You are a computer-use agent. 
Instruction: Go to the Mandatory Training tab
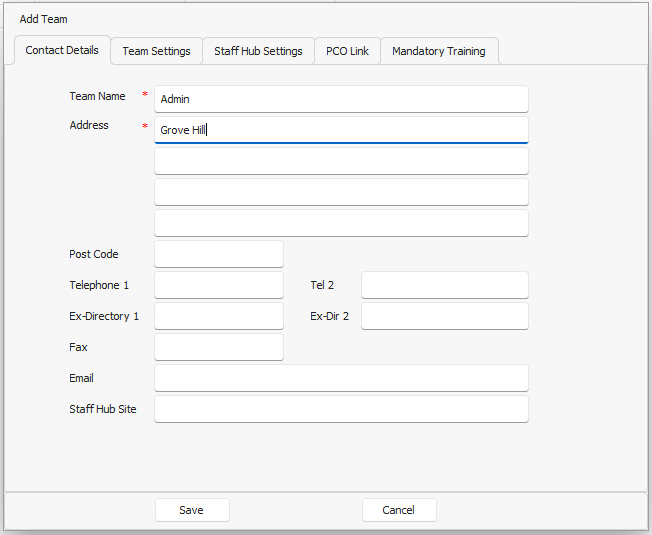439,51
